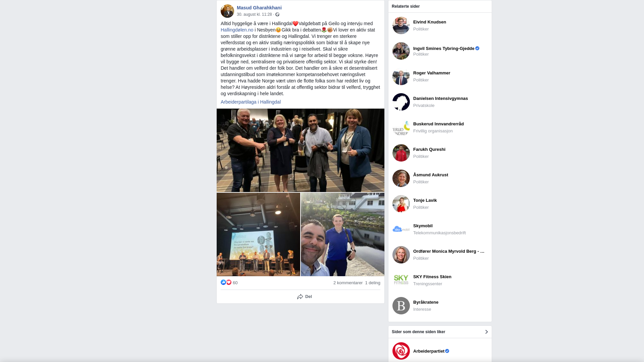Share the post with Del button
Screen dimensions: 644x362
[x=305, y=297]
